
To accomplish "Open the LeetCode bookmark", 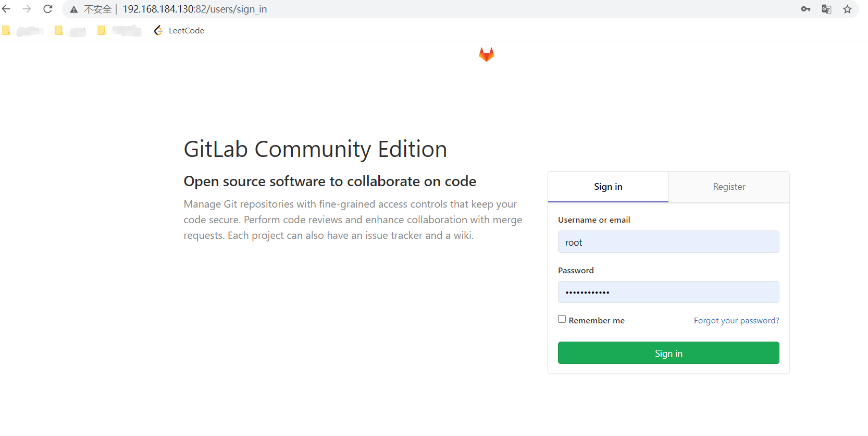I will point(179,30).
